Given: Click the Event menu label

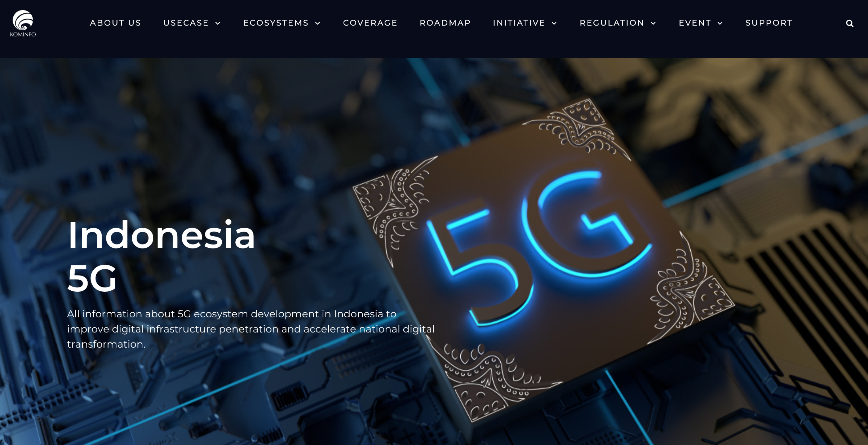Looking at the screenshot, I should pyautogui.click(x=695, y=23).
